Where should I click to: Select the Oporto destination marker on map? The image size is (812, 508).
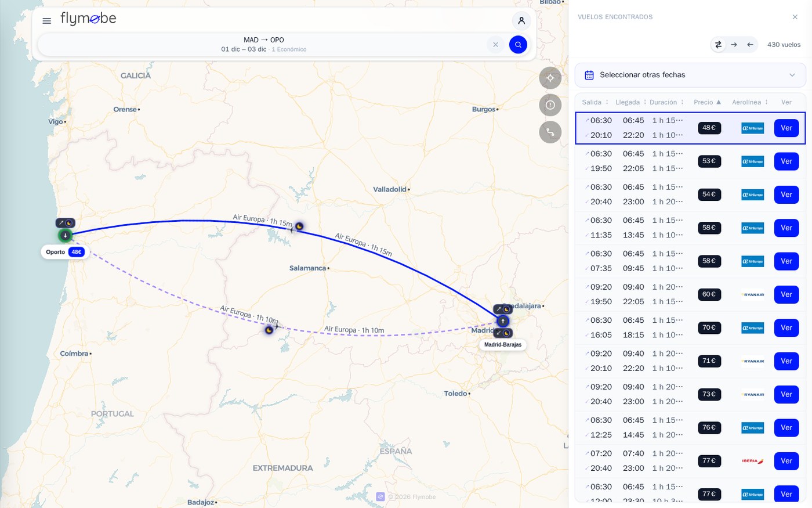click(66, 235)
